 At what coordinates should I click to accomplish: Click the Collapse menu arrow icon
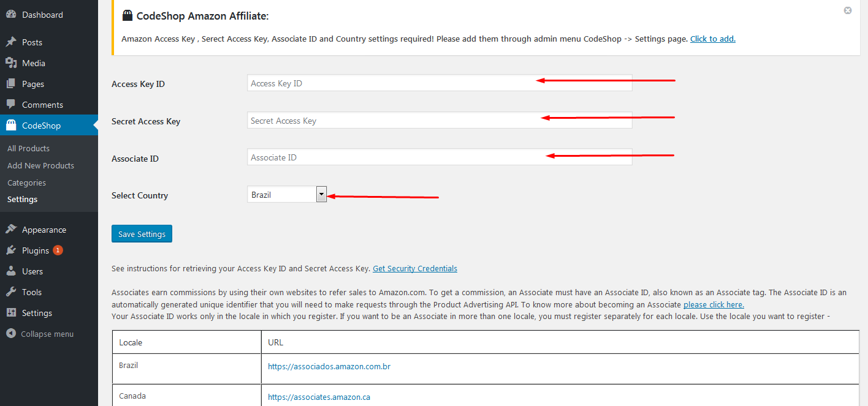pyautogui.click(x=11, y=334)
